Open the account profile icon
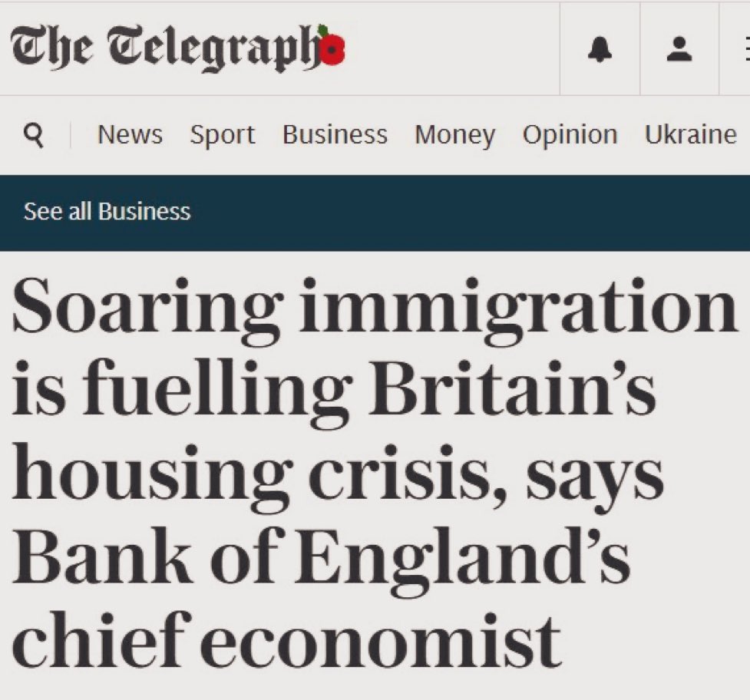 pos(678,50)
